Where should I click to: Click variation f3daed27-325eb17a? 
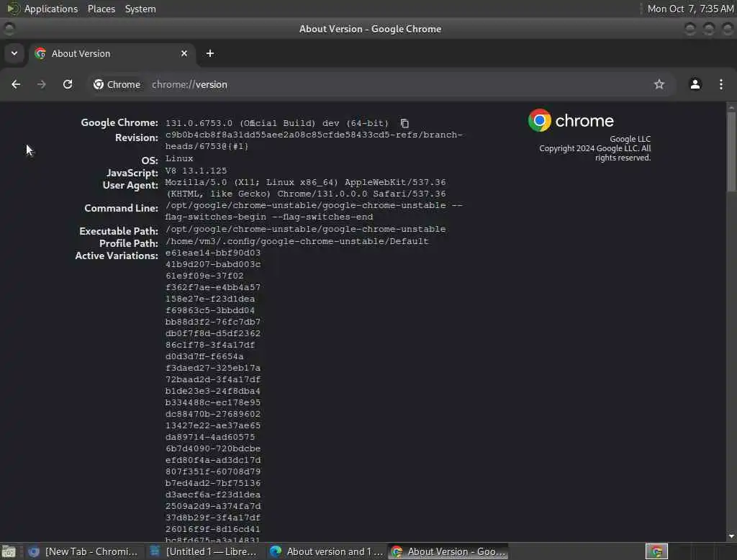click(x=213, y=368)
